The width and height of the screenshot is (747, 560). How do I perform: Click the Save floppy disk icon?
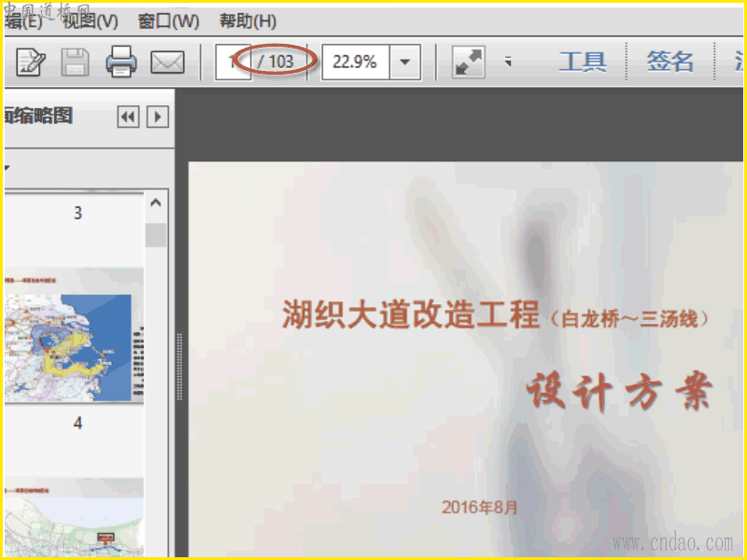[76, 62]
